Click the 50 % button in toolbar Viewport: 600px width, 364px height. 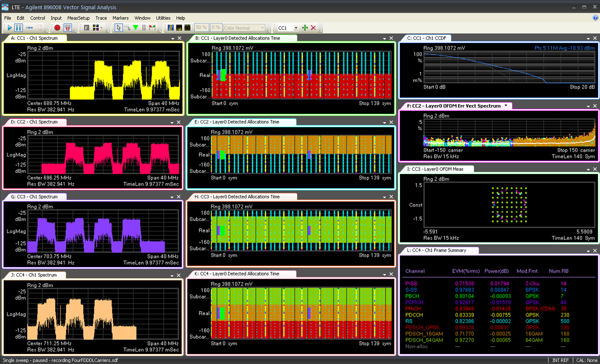[201, 28]
